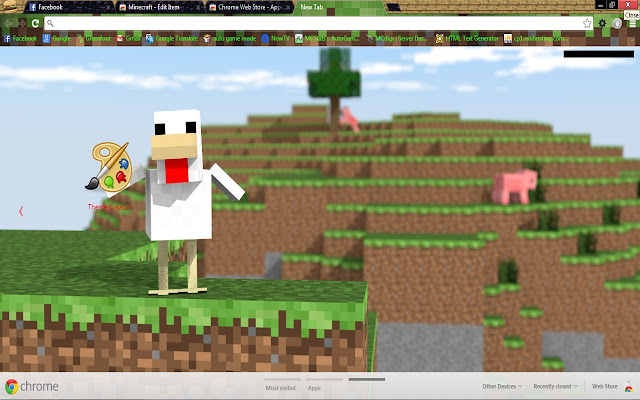Launch the Theme Creator app icon
The image size is (640, 400).
pyautogui.click(x=109, y=167)
